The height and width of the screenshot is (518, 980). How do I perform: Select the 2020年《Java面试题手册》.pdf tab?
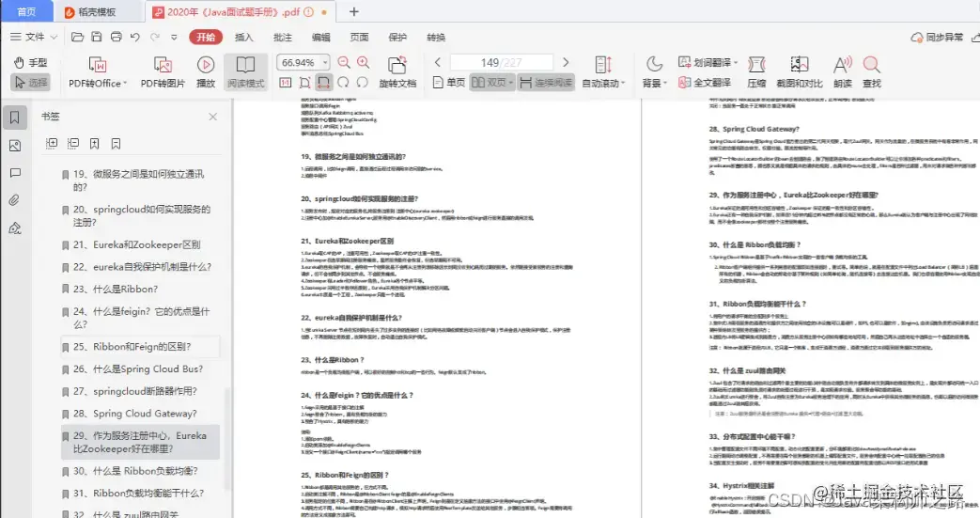pyautogui.click(x=241, y=12)
